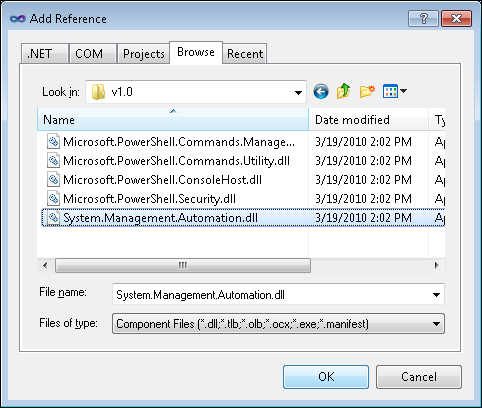This screenshot has width=482, height=408.
Task: Expand the Files of type dropdown
Action: click(x=436, y=324)
